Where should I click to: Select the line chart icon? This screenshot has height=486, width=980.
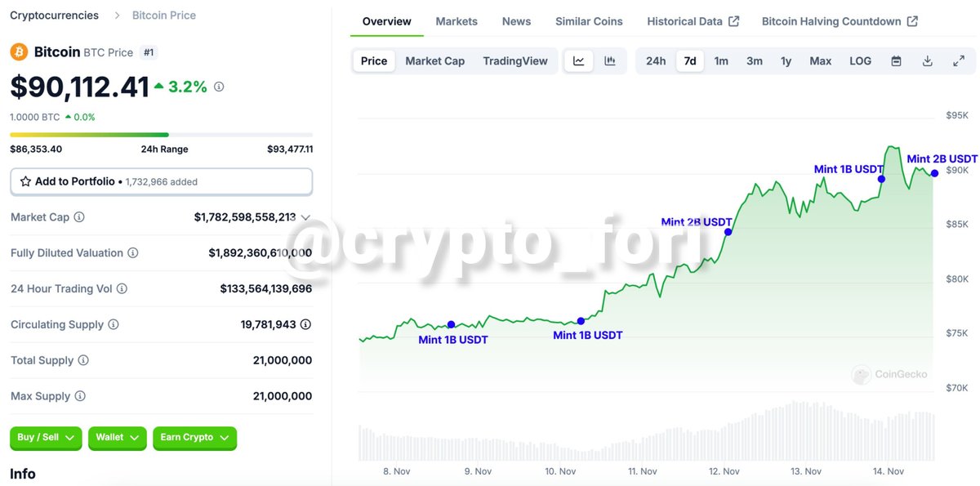click(x=579, y=61)
